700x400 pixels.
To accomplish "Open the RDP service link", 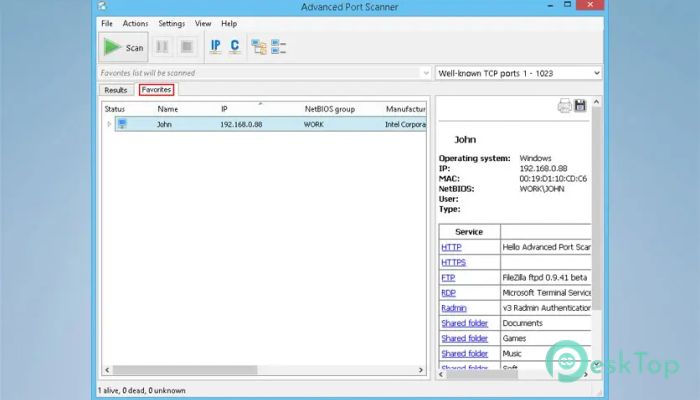I will coord(448,293).
